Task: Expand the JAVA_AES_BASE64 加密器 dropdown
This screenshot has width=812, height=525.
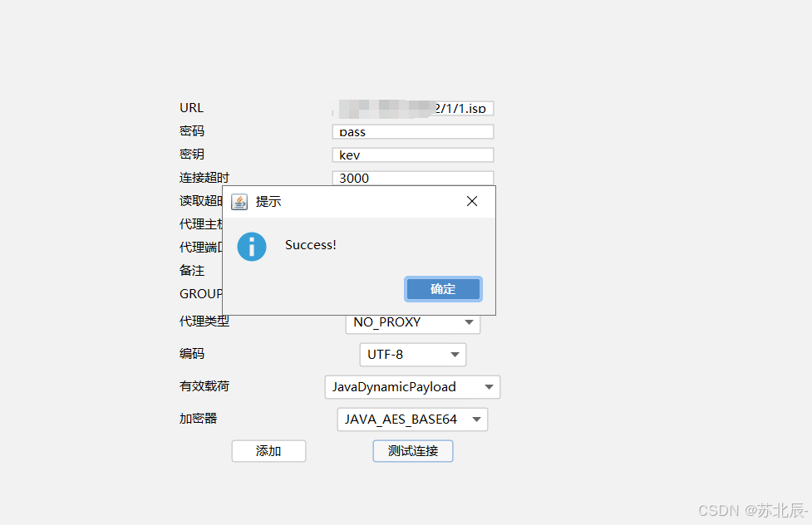Action: [412, 420]
